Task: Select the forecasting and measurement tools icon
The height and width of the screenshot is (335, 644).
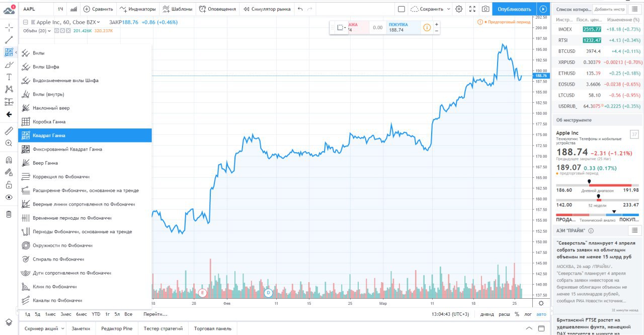Action: point(9,102)
